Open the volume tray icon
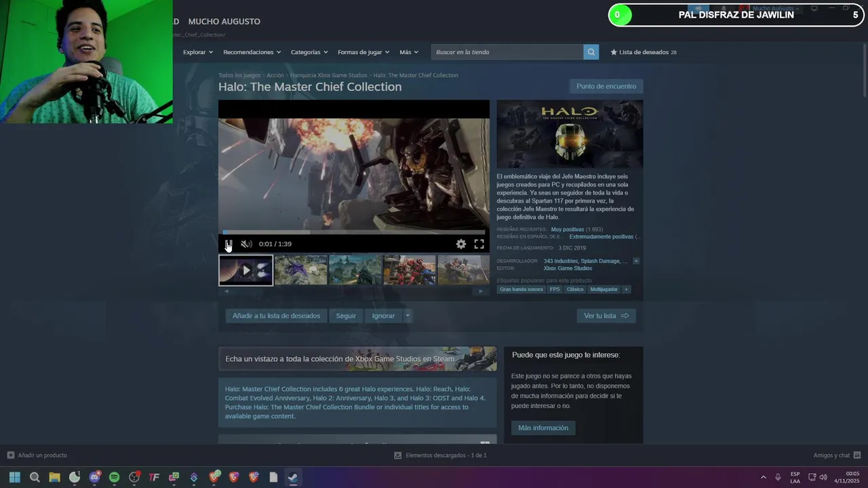 tap(823, 477)
